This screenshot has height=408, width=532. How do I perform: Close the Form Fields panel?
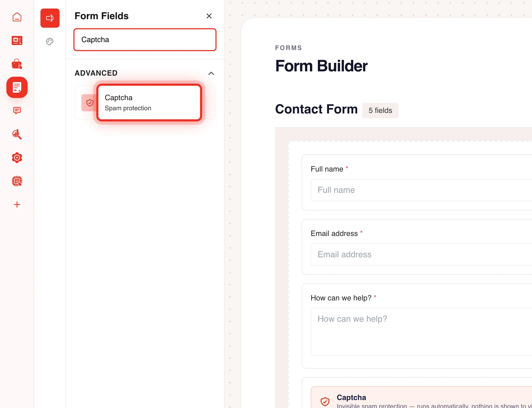[x=209, y=16]
